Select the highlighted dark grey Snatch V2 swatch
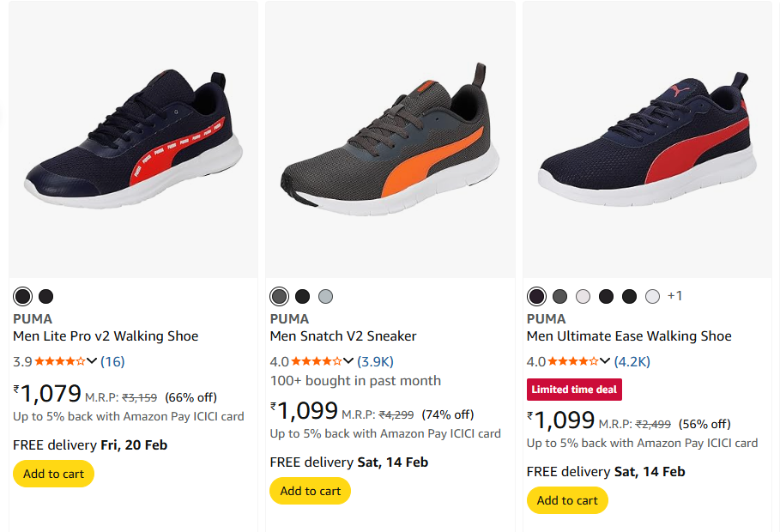780x532 pixels. (279, 296)
